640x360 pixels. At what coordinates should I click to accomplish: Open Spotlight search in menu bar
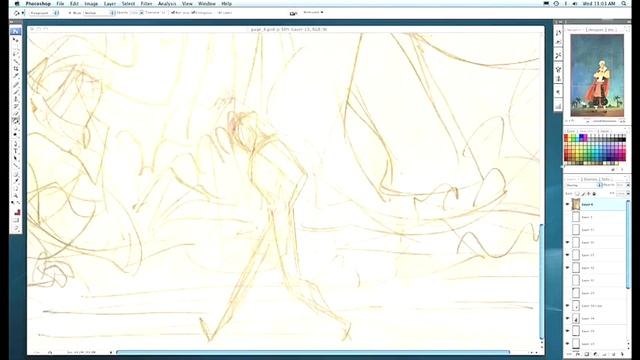624,4
